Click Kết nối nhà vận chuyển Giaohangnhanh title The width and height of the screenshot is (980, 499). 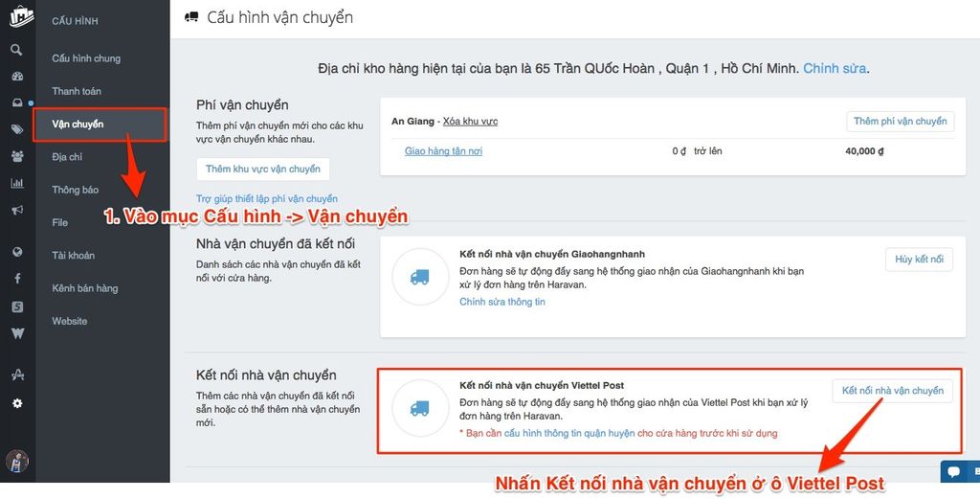click(552, 255)
